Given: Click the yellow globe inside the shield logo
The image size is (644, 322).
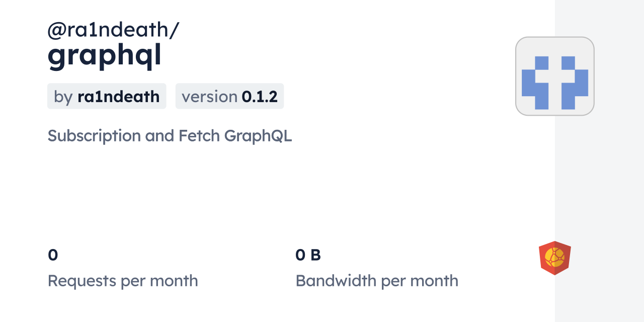Looking at the screenshot, I should click(x=555, y=257).
